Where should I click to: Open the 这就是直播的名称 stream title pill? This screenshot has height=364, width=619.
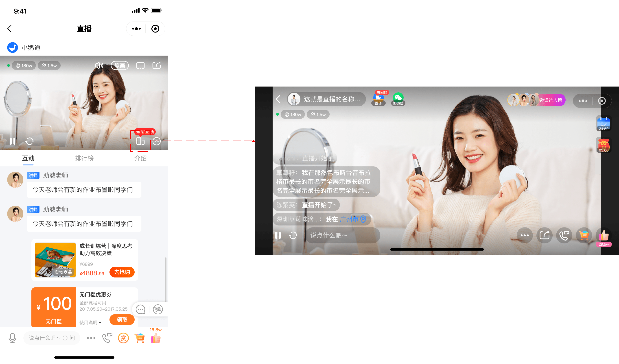pos(326,99)
